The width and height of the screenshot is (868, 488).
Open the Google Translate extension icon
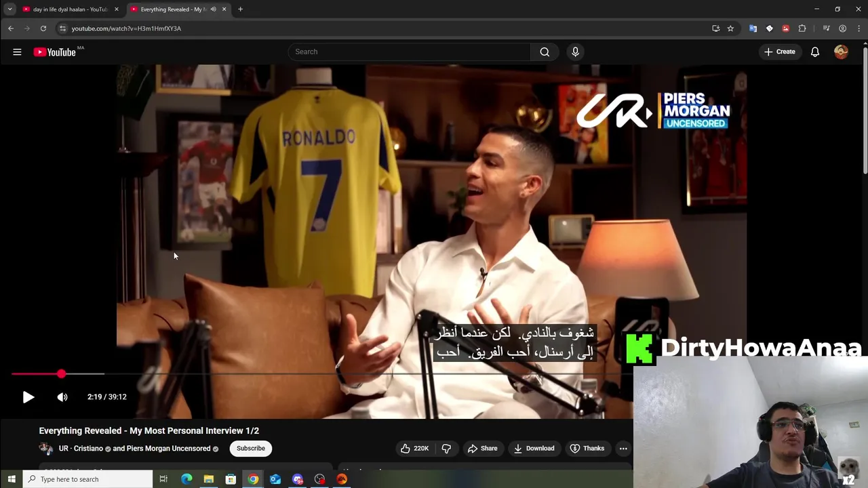tap(753, 28)
